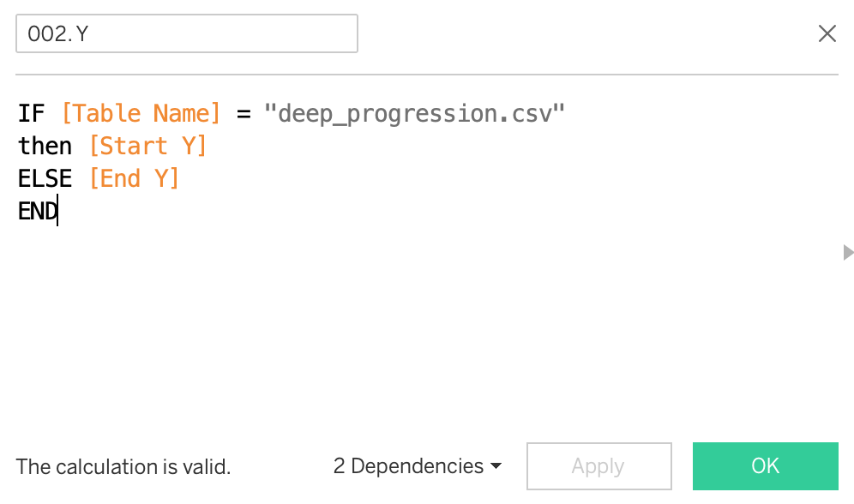Click the caret beside 2 Dependencies
The height and width of the screenshot is (504, 854).
coord(496,467)
